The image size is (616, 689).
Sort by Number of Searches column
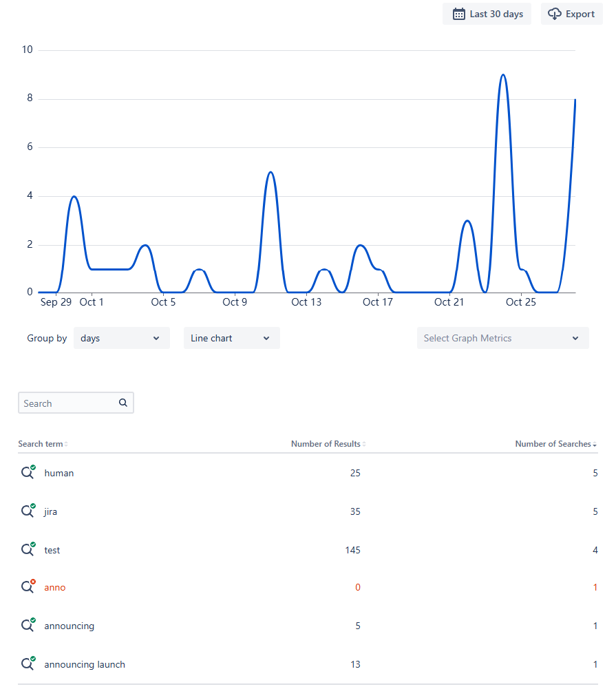[555, 444]
